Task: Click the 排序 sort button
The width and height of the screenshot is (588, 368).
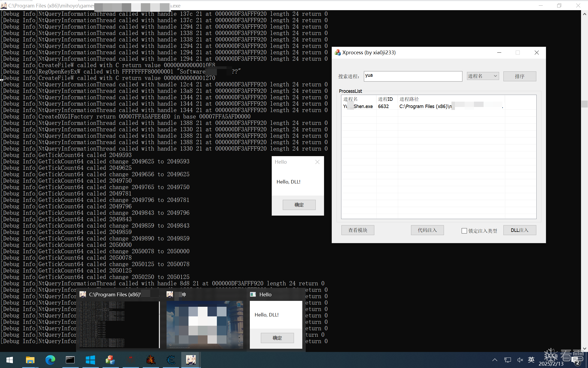Action: pyautogui.click(x=519, y=76)
